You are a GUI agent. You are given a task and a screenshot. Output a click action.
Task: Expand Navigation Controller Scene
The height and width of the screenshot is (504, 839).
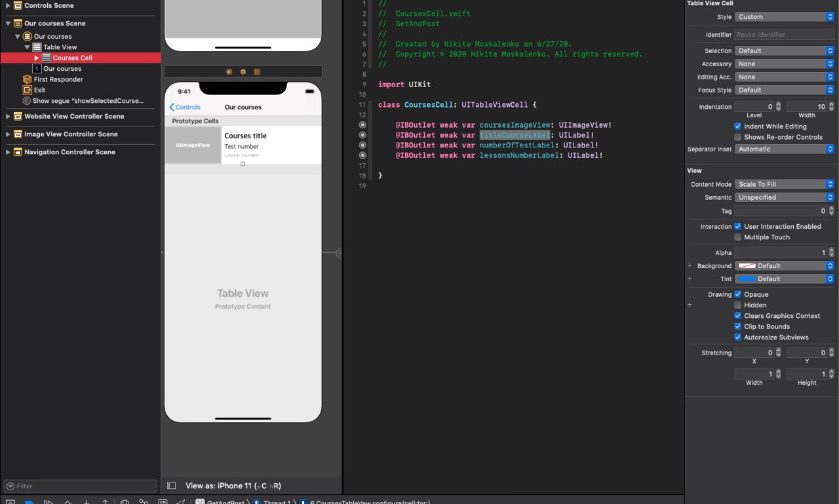point(8,151)
